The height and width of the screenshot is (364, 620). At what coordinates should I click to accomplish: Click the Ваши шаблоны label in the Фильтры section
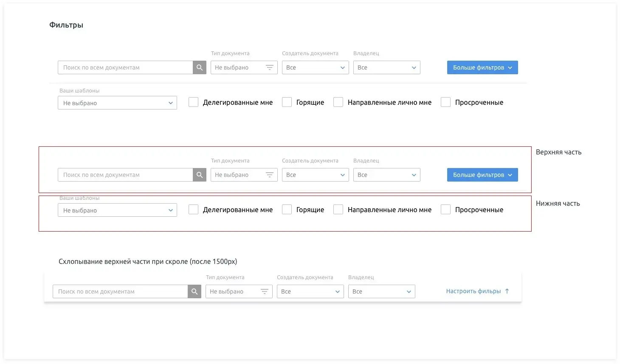79,91
